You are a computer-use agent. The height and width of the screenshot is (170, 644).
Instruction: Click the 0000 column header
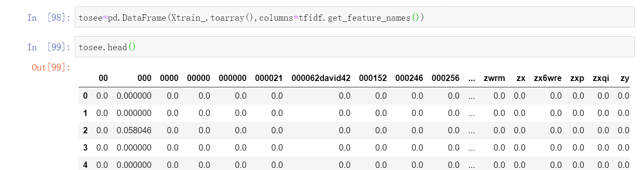pos(169,78)
